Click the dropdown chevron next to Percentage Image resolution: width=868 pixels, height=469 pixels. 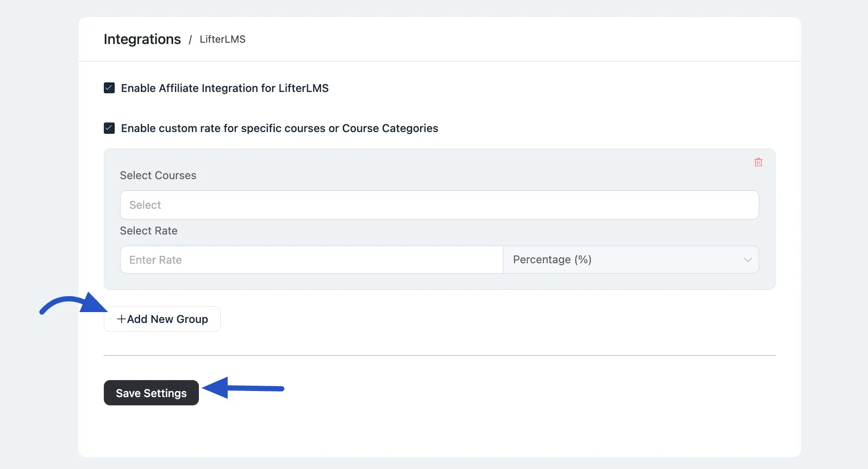click(748, 259)
